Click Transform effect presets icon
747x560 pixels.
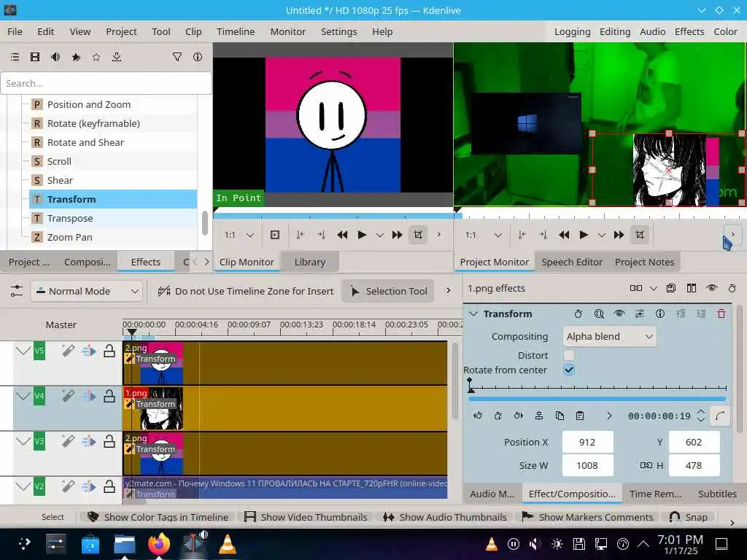tap(640, 314)
